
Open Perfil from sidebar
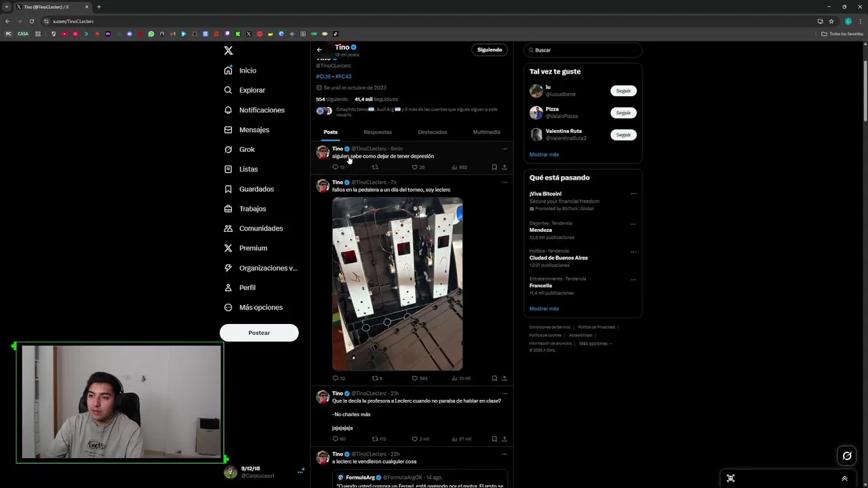click(x=239, y=287)
